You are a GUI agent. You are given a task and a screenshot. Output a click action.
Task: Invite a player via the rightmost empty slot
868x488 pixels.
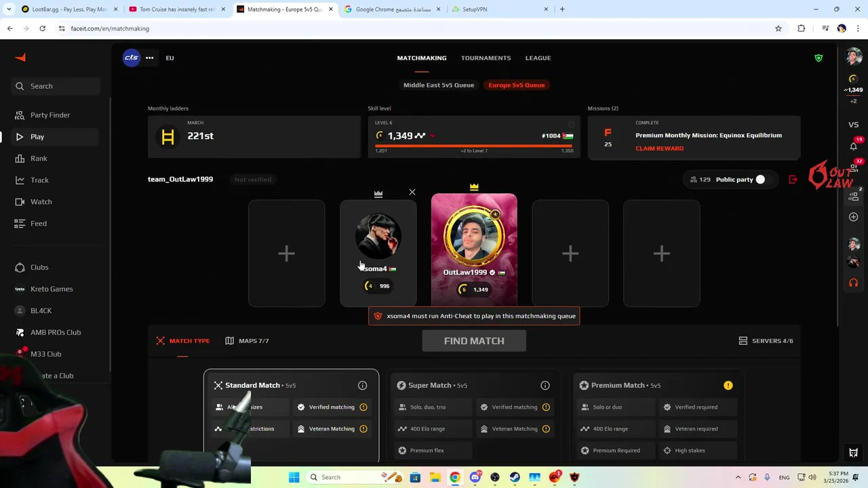661,253
